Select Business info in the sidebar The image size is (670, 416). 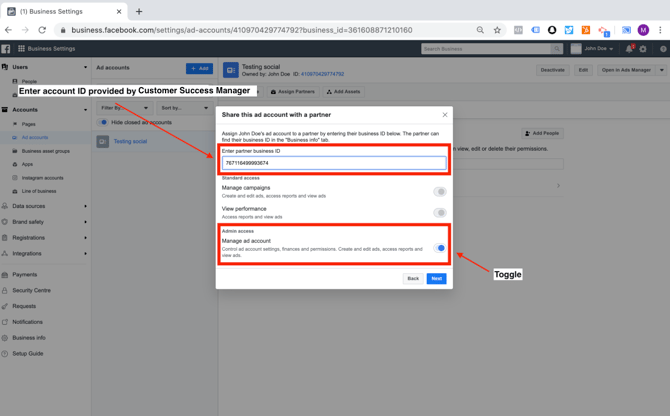(29, 338)
